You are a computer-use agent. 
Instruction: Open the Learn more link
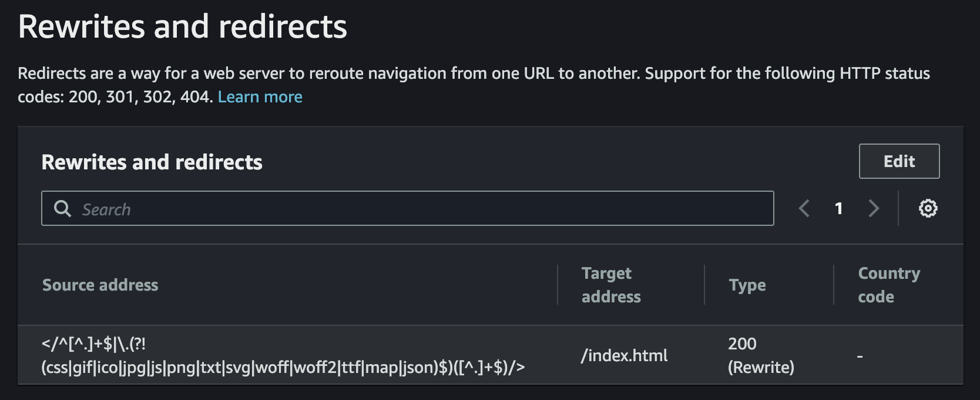tap(260, 97)
